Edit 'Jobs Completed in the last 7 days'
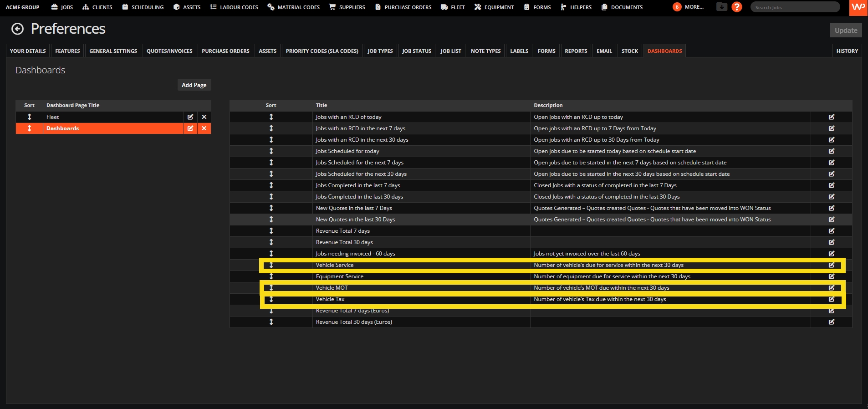 click(x=832, y=185)
